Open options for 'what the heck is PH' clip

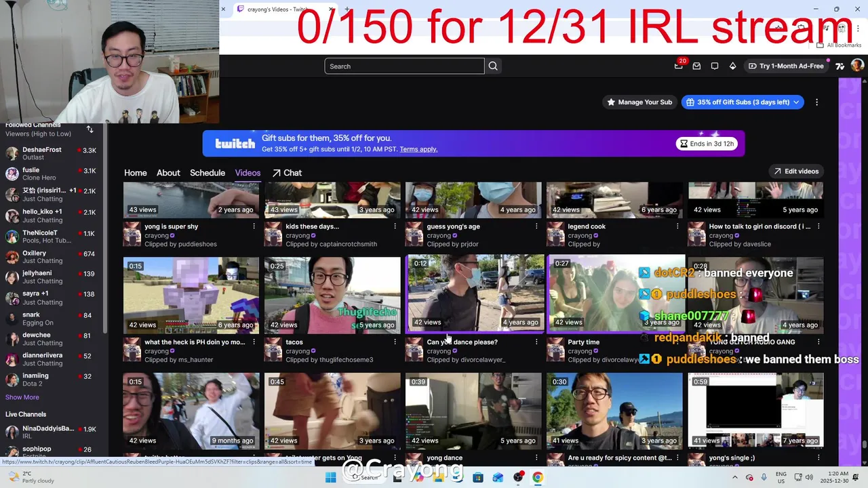coord(254,342)
